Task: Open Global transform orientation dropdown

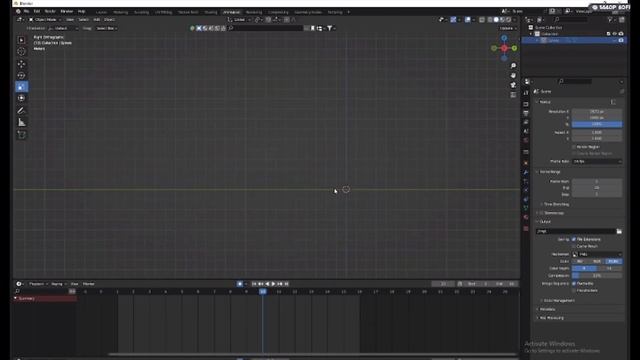Action: point(240,20)
